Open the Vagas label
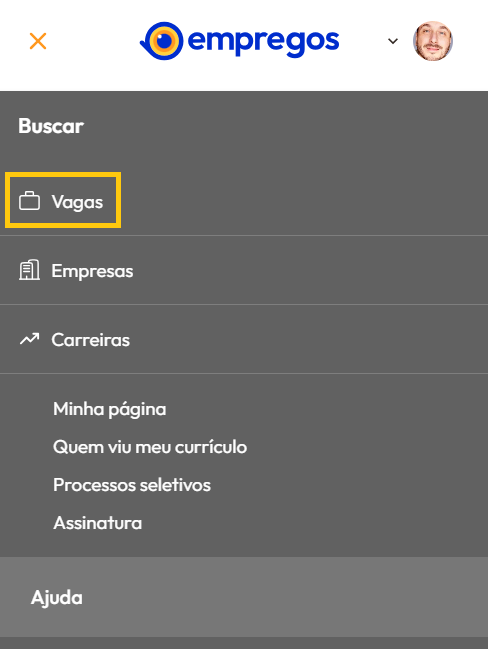The image size is (488, 649). tap(77, 202)
